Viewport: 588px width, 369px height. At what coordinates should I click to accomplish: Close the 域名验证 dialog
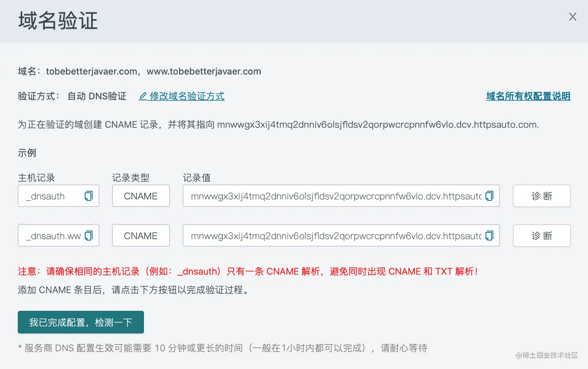point(572,17)
